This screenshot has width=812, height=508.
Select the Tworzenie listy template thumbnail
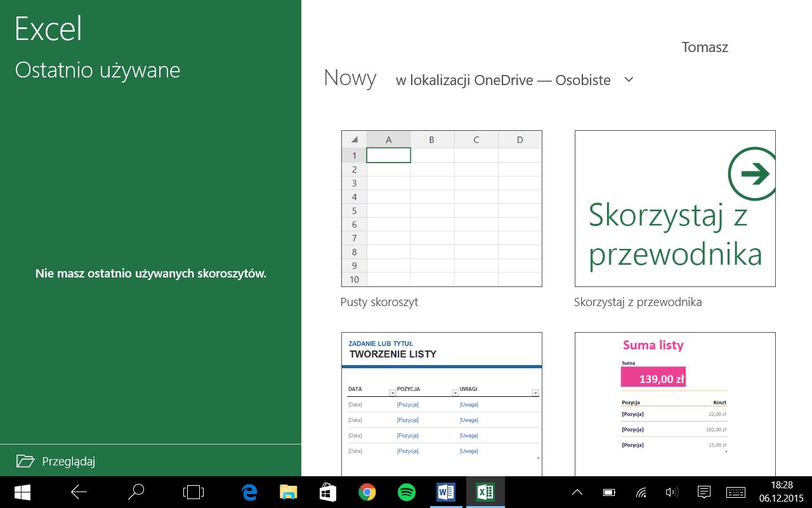(442, 404)
